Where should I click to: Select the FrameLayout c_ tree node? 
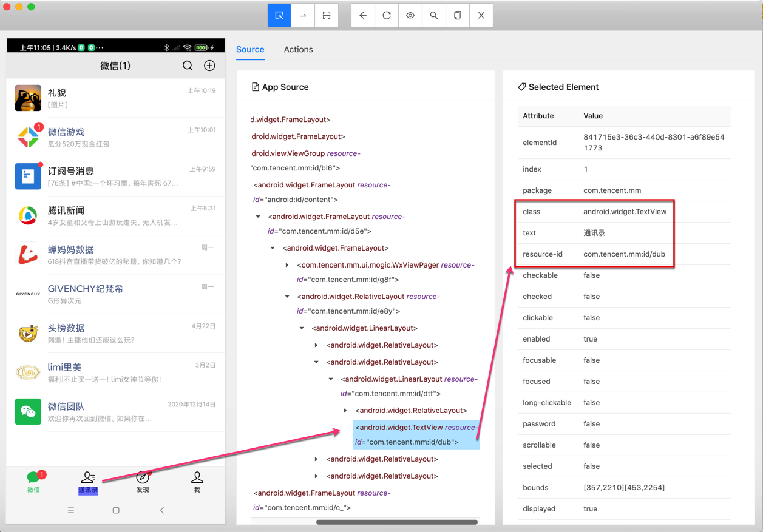tap(322, 500)
